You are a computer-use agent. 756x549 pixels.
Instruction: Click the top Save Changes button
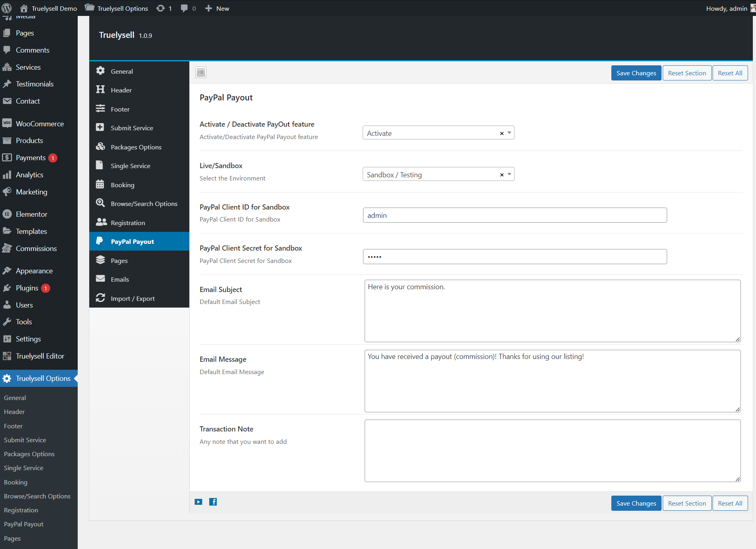636,73
